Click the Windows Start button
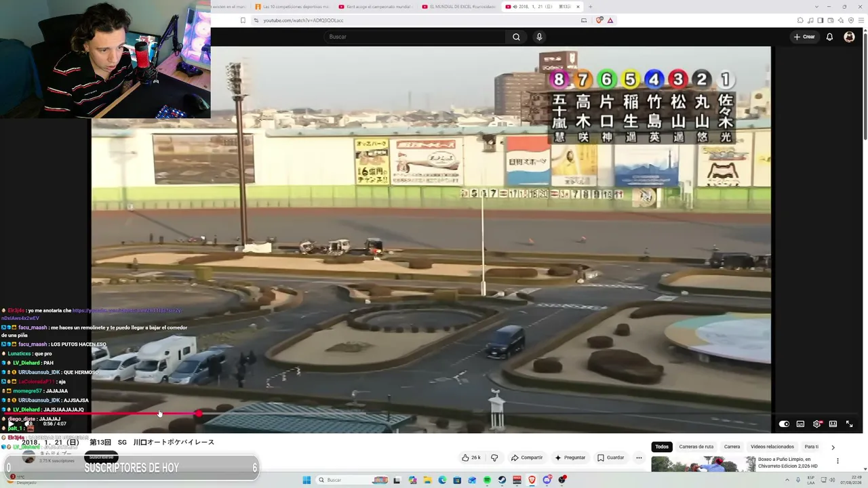The height and width of the screenshot is (488, 868). pos(307,480)
